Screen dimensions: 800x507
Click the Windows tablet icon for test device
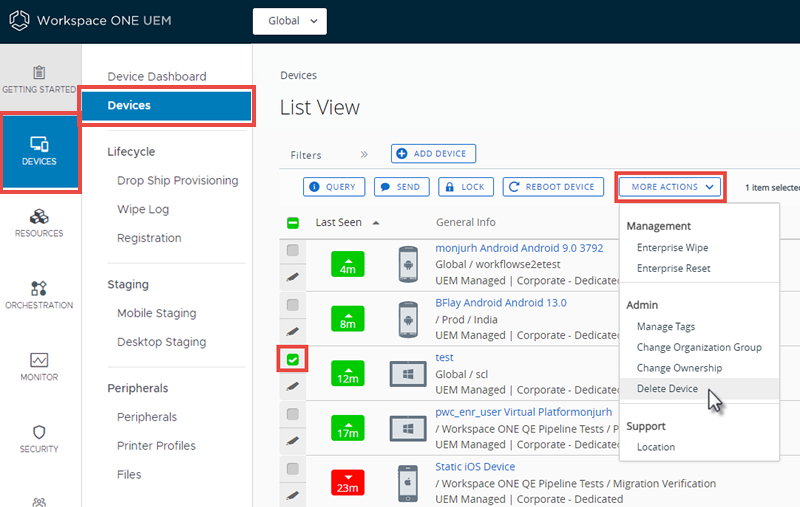click(x=408, y=374)
